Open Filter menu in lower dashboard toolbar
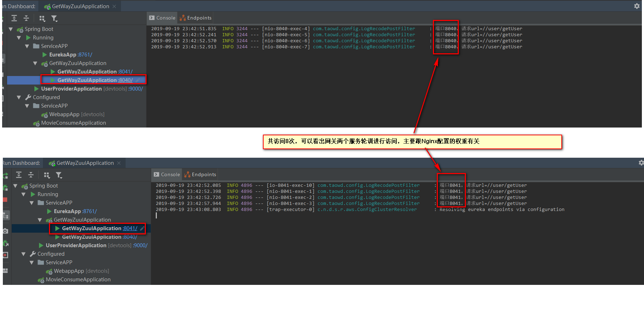This screenshot has height=314, width=644. (x=59, y=175)
